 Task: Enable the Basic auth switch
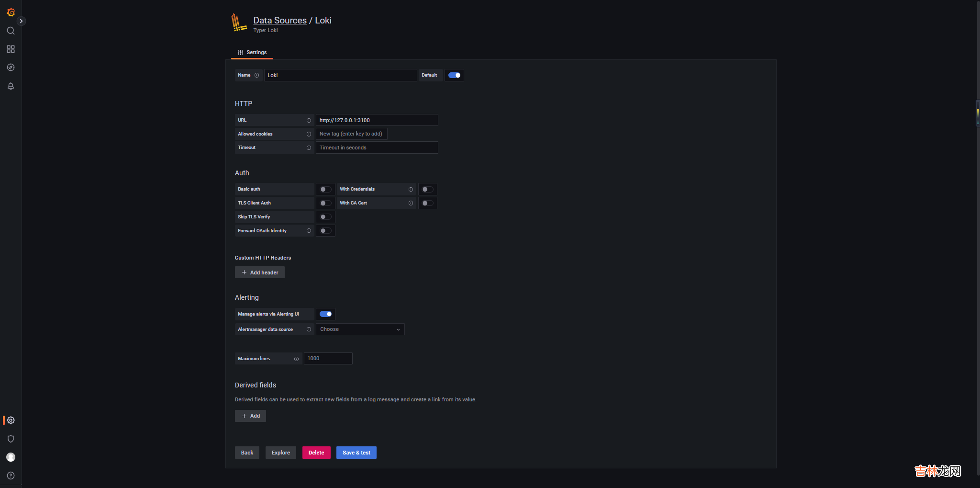[325, 189]
